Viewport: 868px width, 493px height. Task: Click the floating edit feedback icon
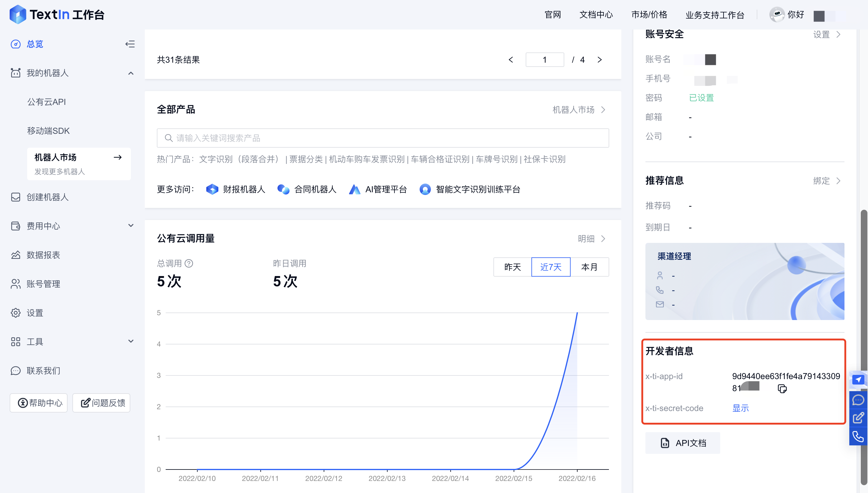point(858,418)
